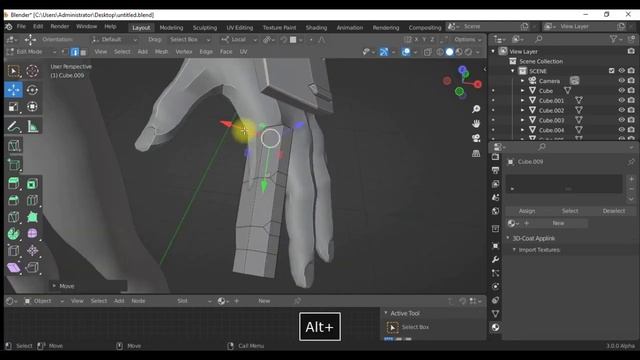
Task: Activate the Rotate tool
Action: 32,90
